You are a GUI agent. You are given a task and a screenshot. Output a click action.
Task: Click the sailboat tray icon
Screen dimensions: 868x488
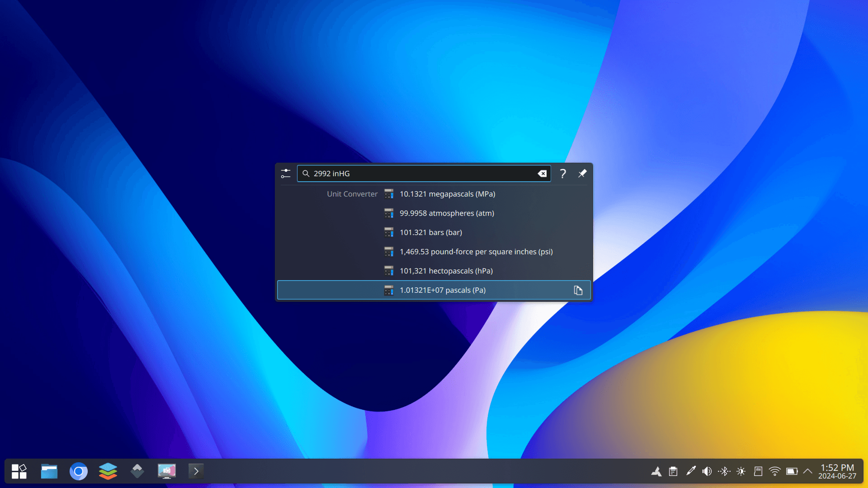coord(656,471)
